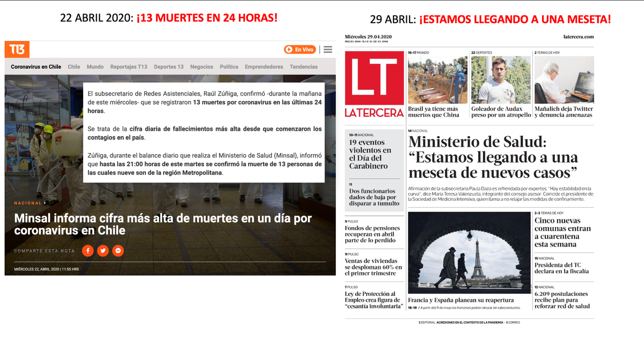Click Eiffel Tower silhouette photo

[469, 252]
